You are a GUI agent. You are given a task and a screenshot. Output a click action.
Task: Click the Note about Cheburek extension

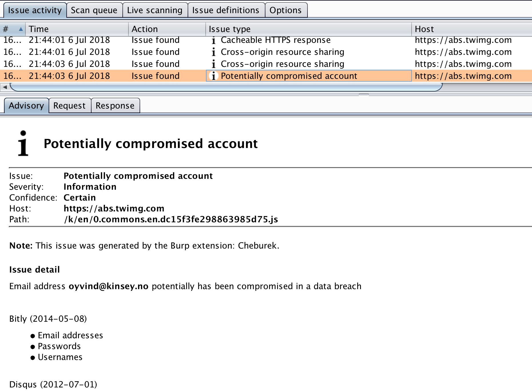tap(144, 246)
